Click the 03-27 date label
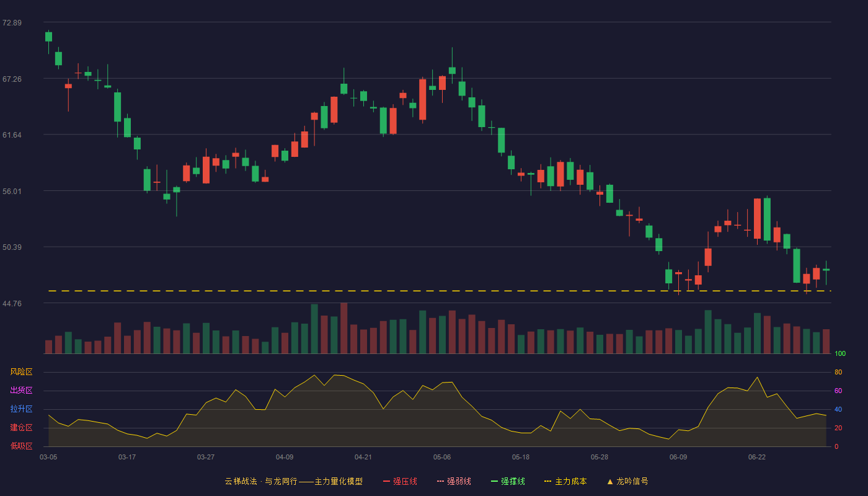The image size is (868, 496). coord(206,457)
